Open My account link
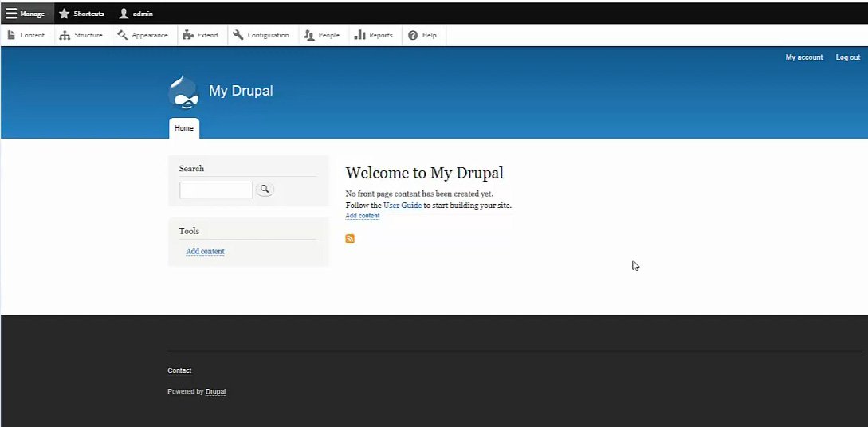Screen dimensions: 868x427 [x=803, y=57]
